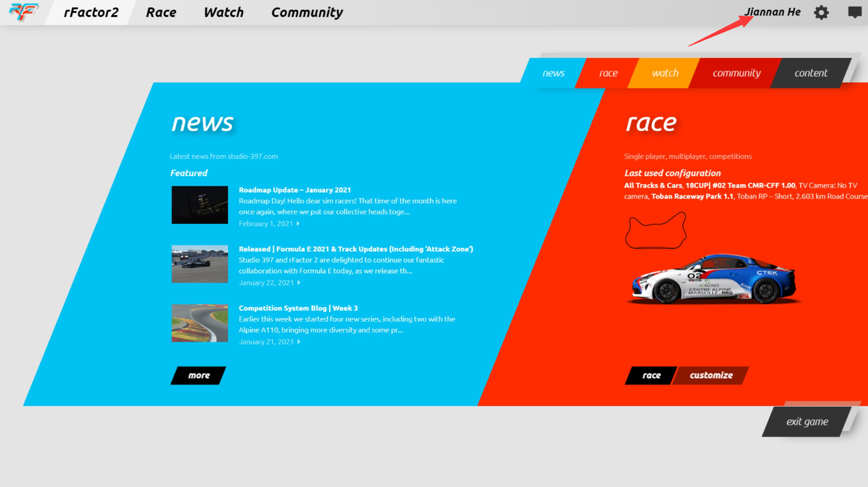
Task: Open the chat messages icon
Action: click(x=855, y=12)
